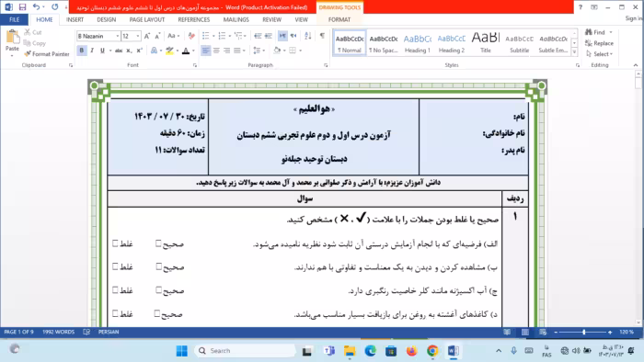The height and width of the screenshot is (362, 644).
Task: Toggle Underline formatting
Action: 102,51
